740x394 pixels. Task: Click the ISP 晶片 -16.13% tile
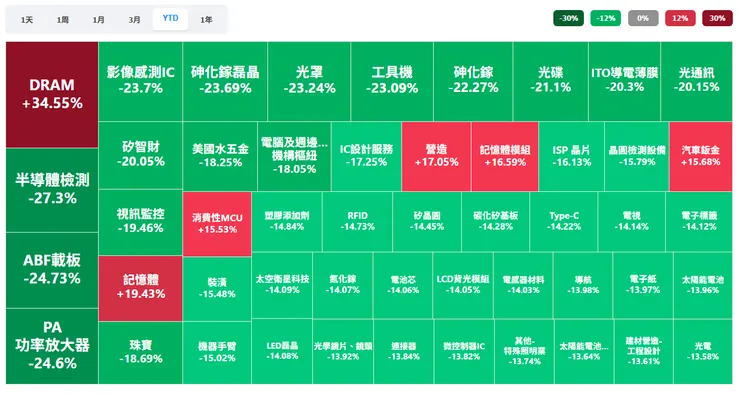click(572, 156)
